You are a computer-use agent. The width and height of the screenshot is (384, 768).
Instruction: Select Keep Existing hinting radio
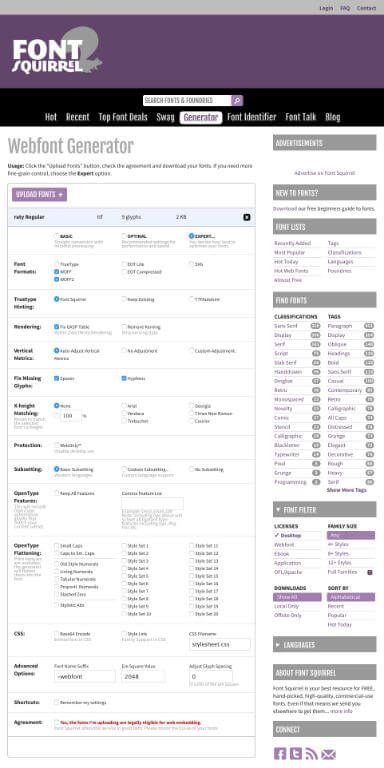(124, 299)
